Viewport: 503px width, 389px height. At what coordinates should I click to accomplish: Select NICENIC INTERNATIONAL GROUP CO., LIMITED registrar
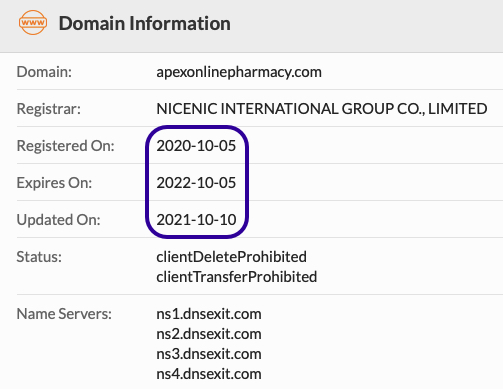pos(322,109)
